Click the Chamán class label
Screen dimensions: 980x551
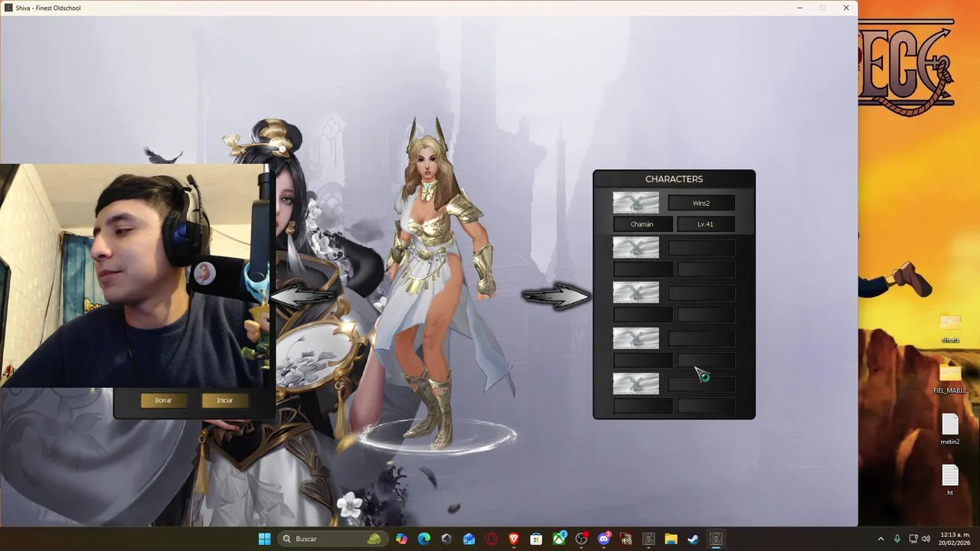(x=643, y=224)
